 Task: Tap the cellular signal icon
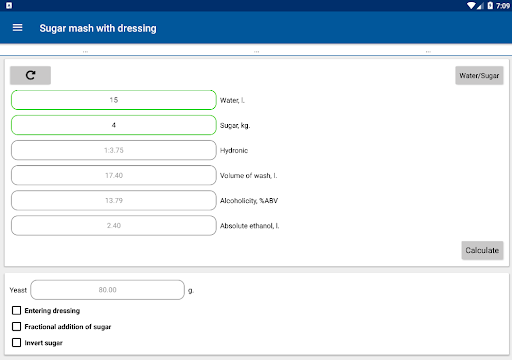(480, 6)
